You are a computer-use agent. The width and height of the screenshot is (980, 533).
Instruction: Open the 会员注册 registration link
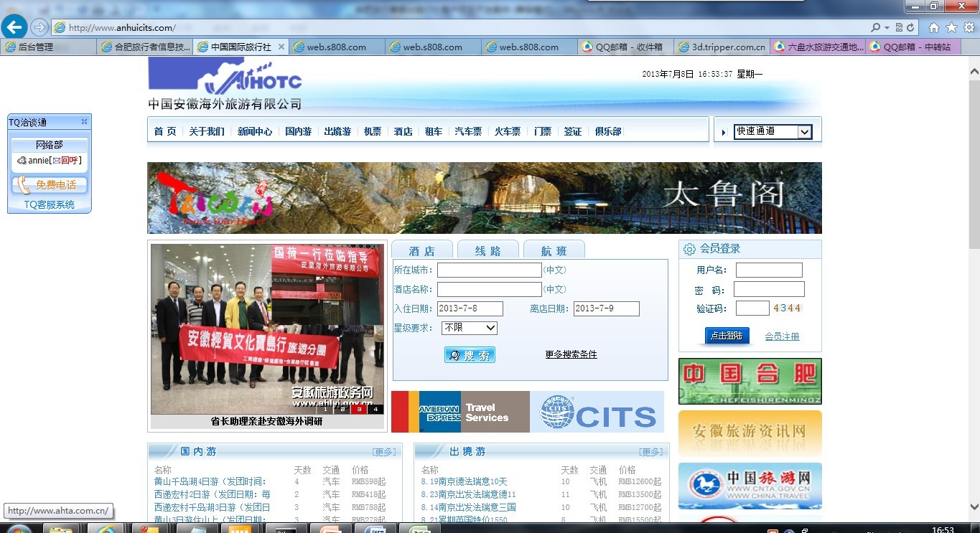[x=782, y=336]
